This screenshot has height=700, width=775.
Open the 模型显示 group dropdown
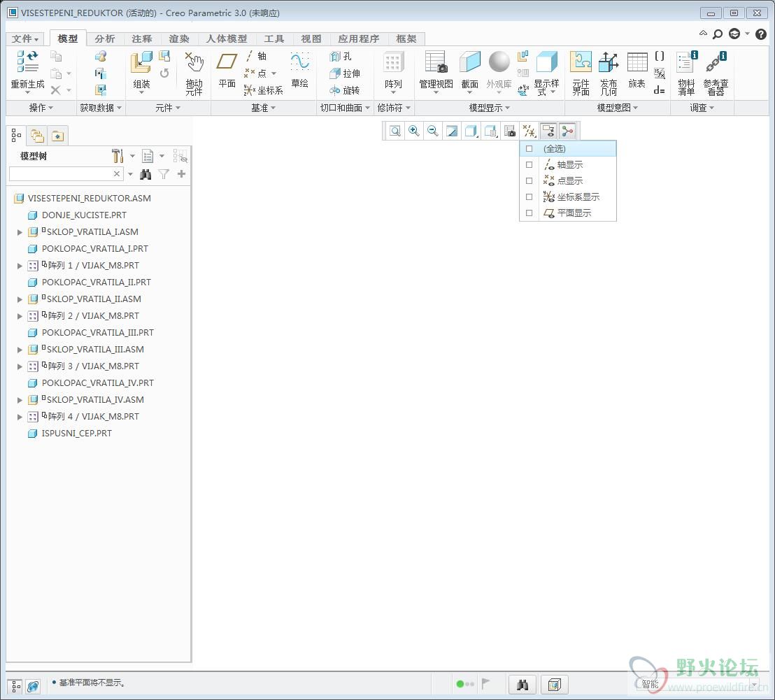(x=490, y=108)
